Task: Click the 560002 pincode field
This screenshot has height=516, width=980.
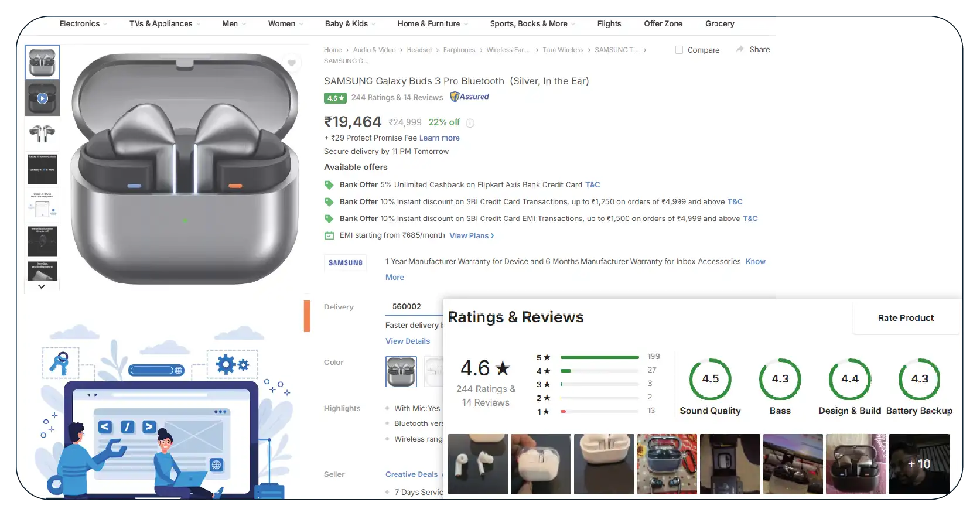Action: coord(413,306)
